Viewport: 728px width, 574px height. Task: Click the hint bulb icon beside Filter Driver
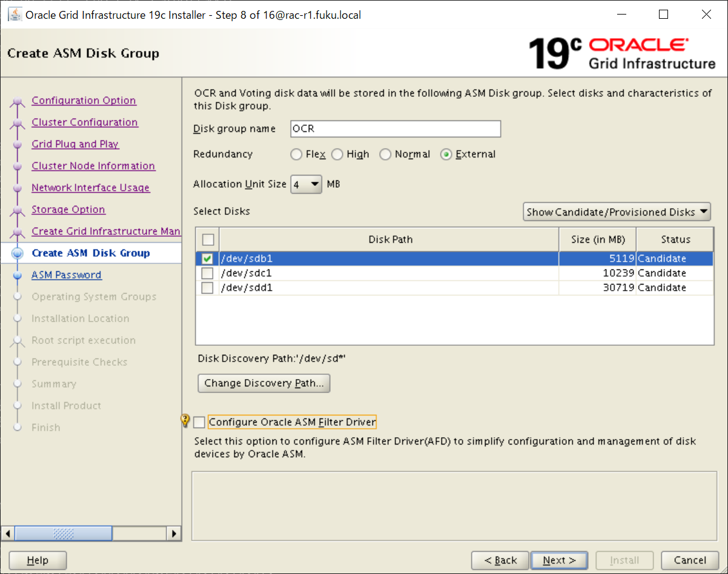186,421
